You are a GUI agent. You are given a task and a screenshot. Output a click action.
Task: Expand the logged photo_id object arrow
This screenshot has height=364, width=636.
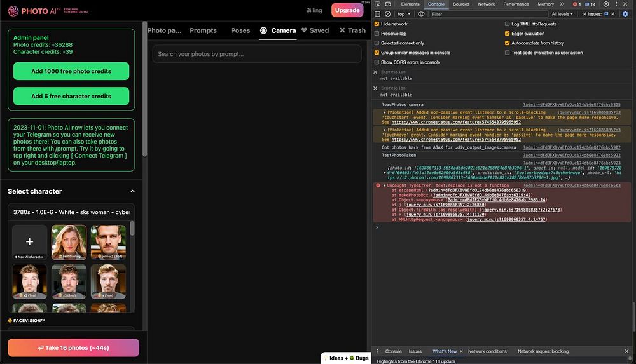(x=385, y=173)
